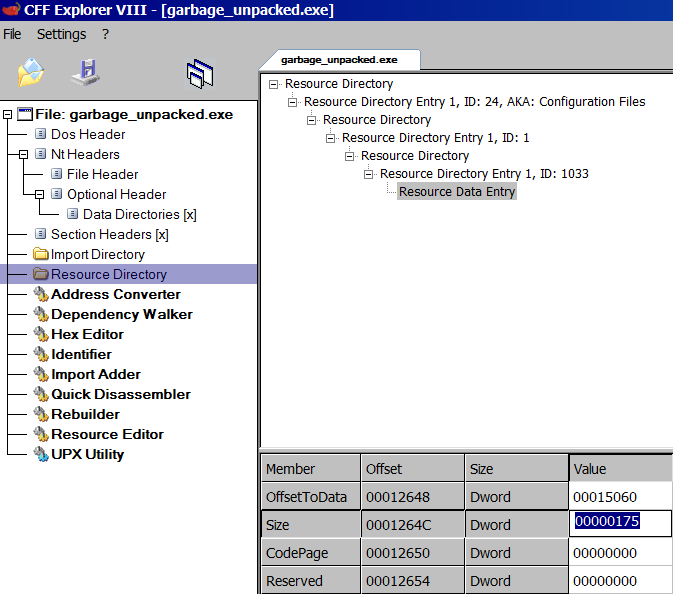The image size is (673, 594).
Task: Click the window icon beside File: garbage_unpacked.exe
Action: (25, 114)
